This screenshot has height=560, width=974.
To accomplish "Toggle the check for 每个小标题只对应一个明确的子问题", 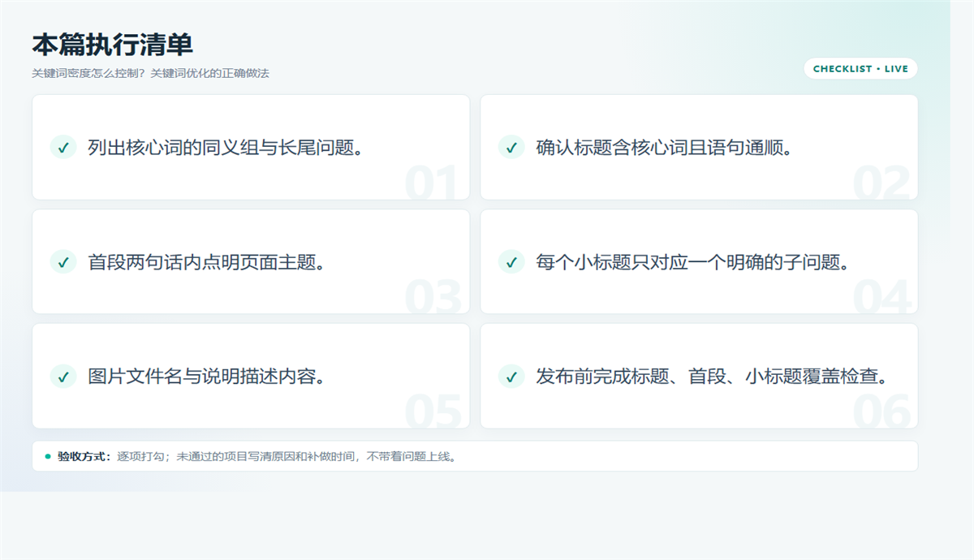I will pos(511,261).
